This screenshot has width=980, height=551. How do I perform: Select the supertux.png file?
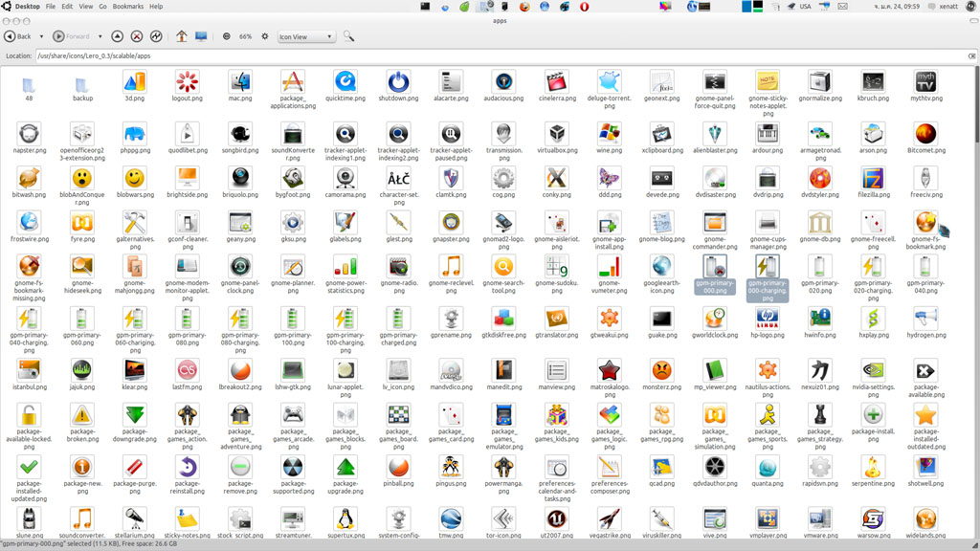(x=345, y=523)
